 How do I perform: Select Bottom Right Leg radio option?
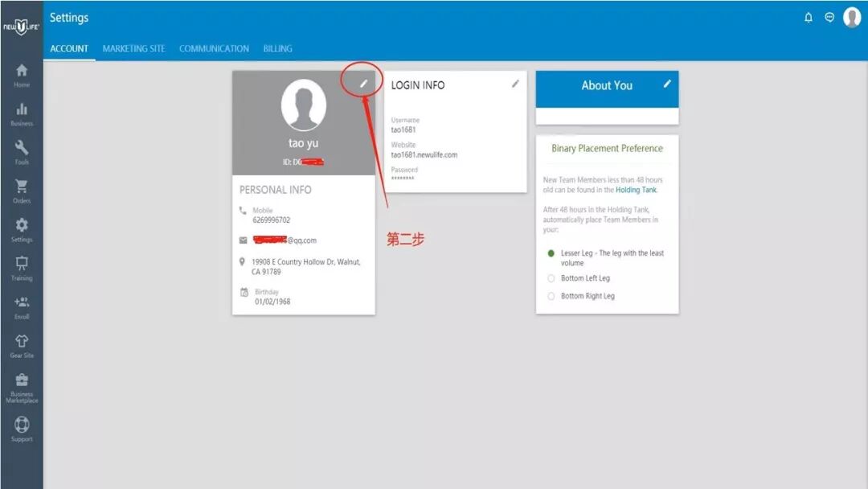click(x=551, y=296)
